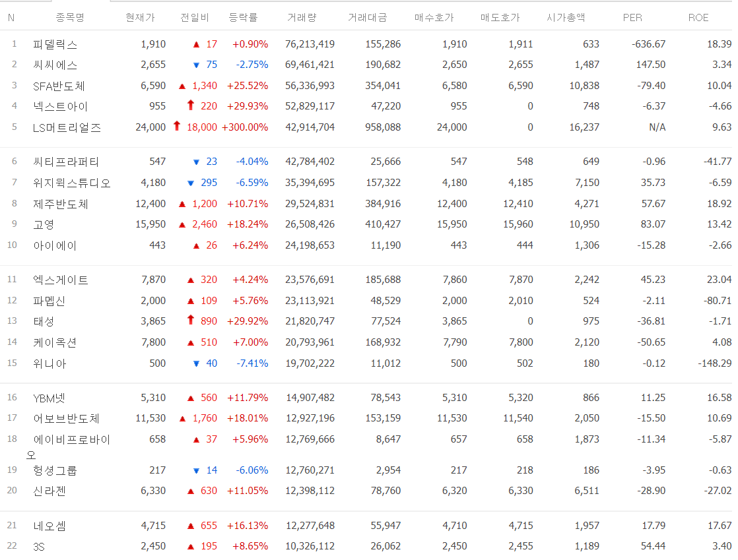Open the 어보브반도체 stock link
This screenshot has height=560, width=738.
click(x=67, y=419)
